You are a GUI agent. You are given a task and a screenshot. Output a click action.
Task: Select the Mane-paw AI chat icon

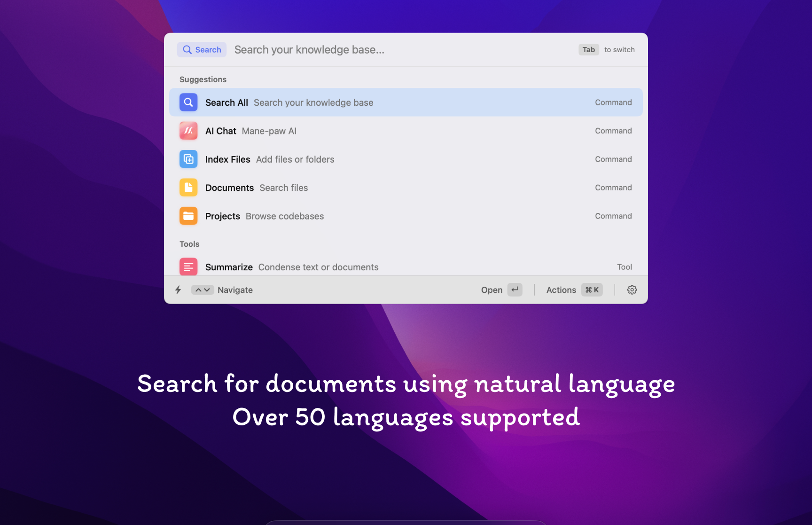[188, 131]
